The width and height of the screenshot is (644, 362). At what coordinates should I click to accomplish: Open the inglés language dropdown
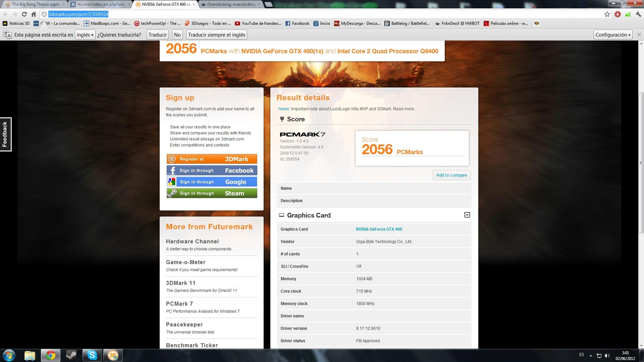[85, 35]
